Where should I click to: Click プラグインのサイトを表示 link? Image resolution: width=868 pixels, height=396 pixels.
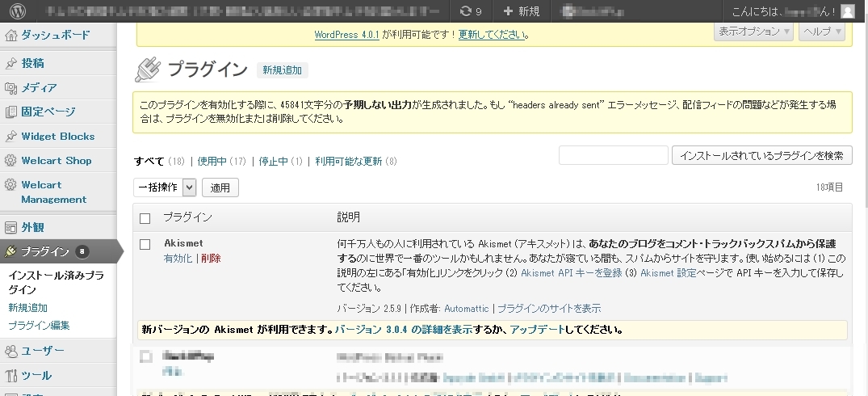pos(549,309)
